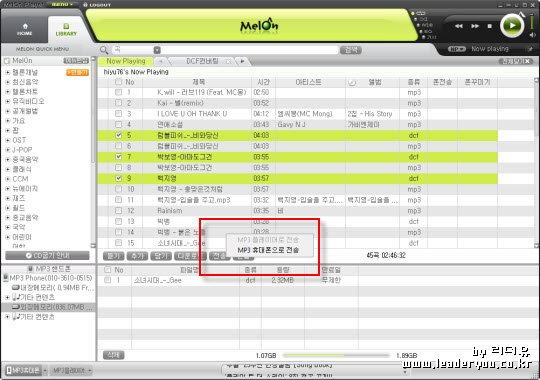Toggle the select-all checkbox beside No header

point(118,82)
